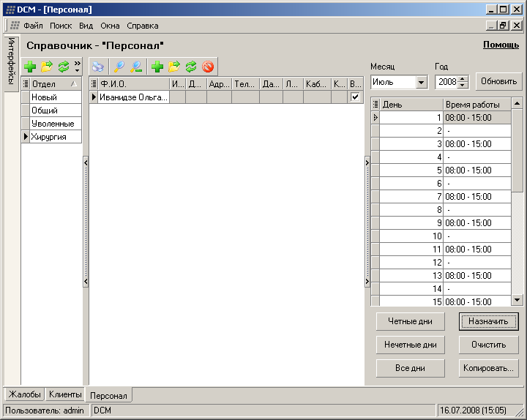The height and width of the screenshot is (420, 527).
Task: Click the Ф.И.О. column header
Action: click(x=134, y=83)
